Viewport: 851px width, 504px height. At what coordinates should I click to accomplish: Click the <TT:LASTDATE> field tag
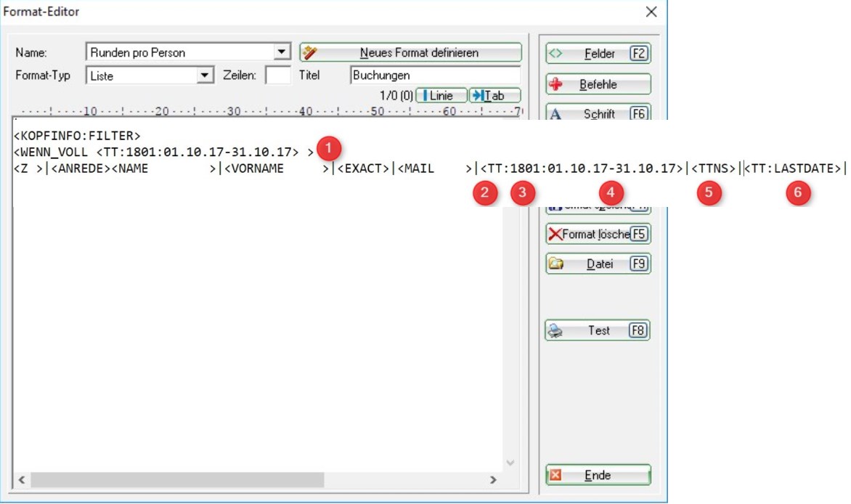[792, 169]
